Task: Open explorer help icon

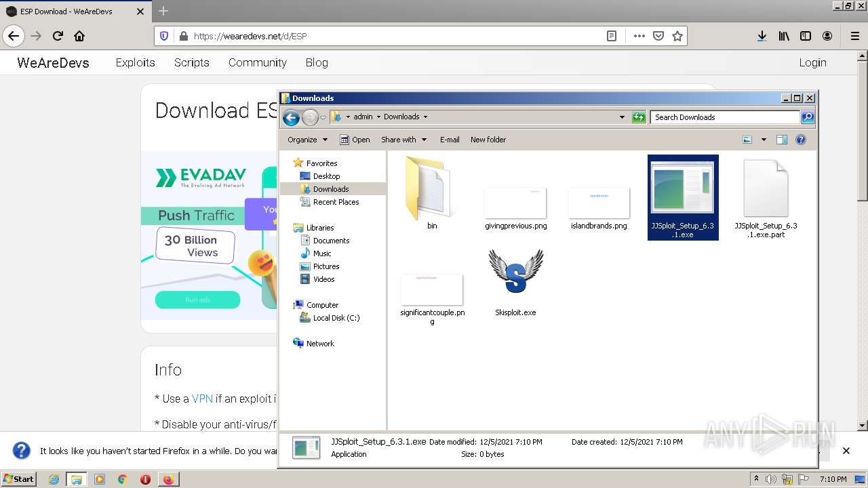Action: coord(800,140)
